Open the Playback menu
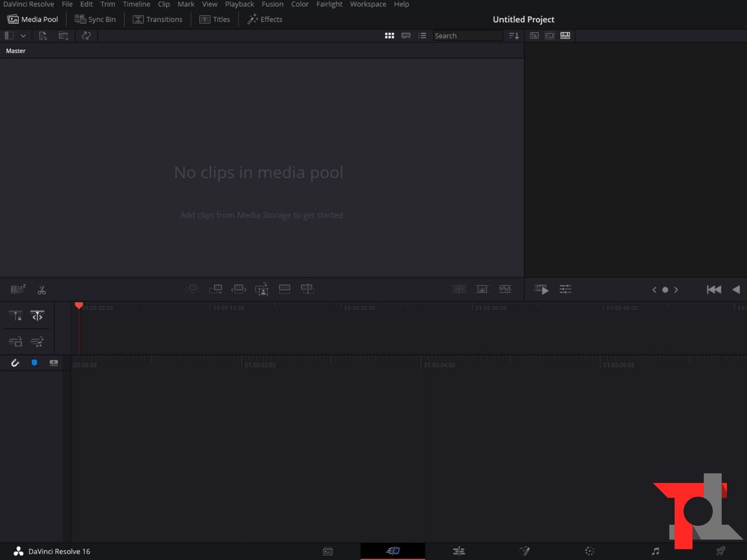The image size is (747, 560). click(x=239, y=4)
